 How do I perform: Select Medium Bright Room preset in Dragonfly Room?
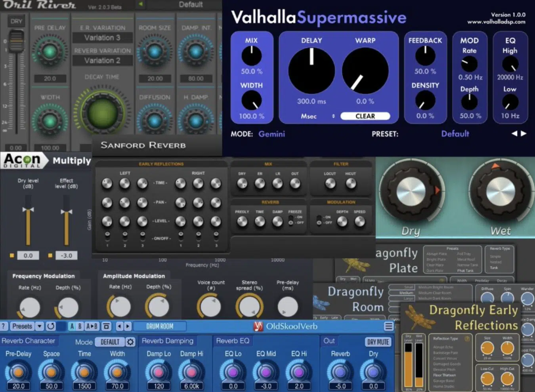tap(436, 287)
